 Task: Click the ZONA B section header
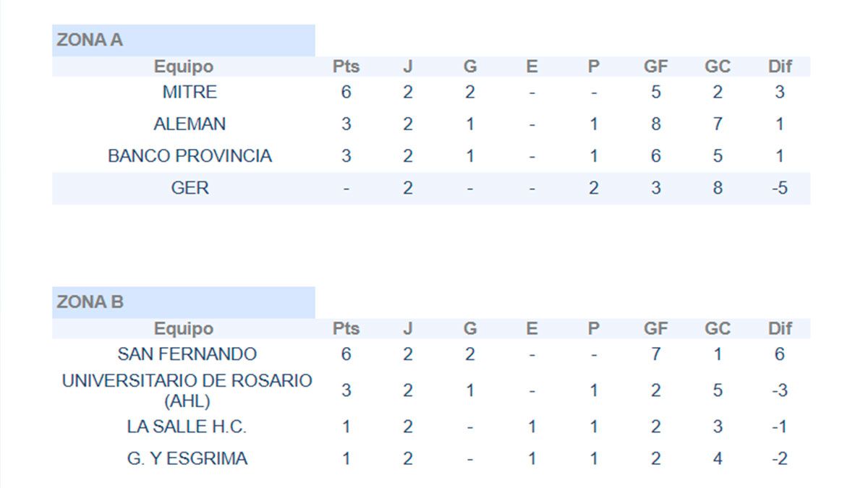[90, 302]
